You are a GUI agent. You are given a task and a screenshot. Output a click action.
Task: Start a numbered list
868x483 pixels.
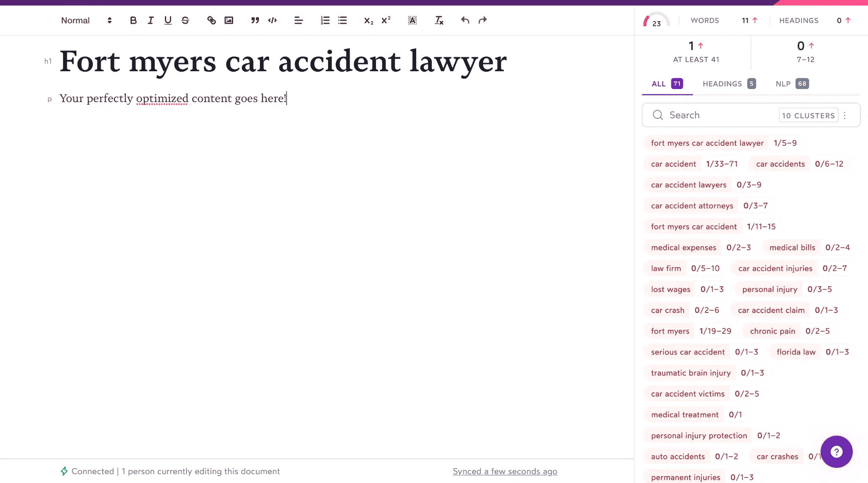point(325,20)
